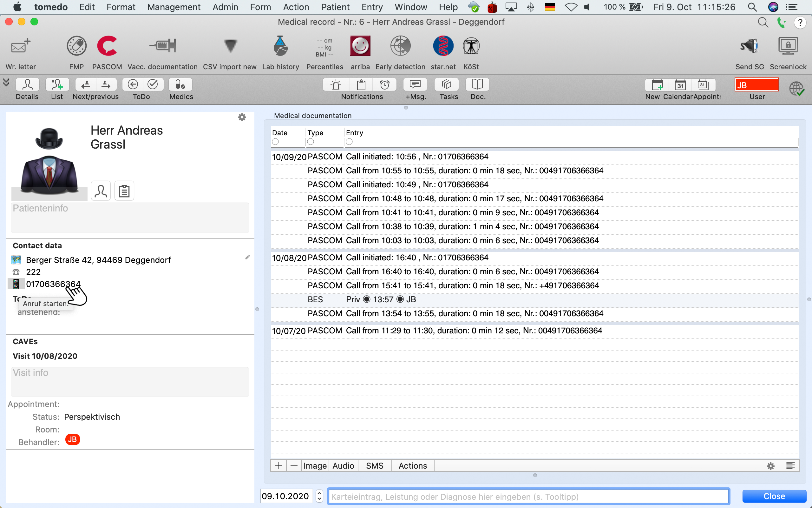This screenshot has height=508, width=812.
Task: Open the Management menu
Action: [174, 7]
